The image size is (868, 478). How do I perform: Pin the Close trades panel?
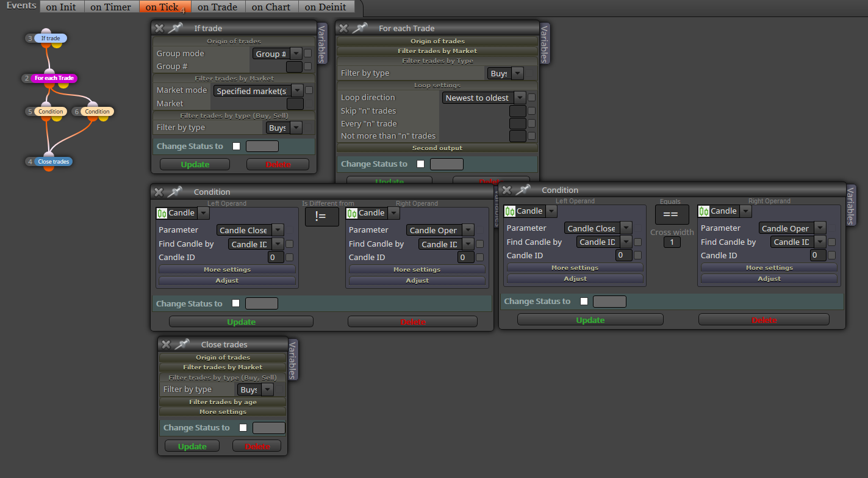[182, 344]
